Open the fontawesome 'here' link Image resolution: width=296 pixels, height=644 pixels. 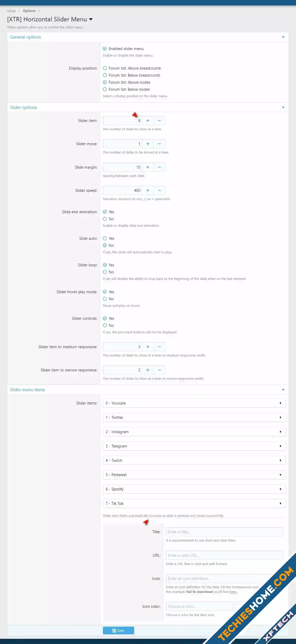tap(233, 592)
